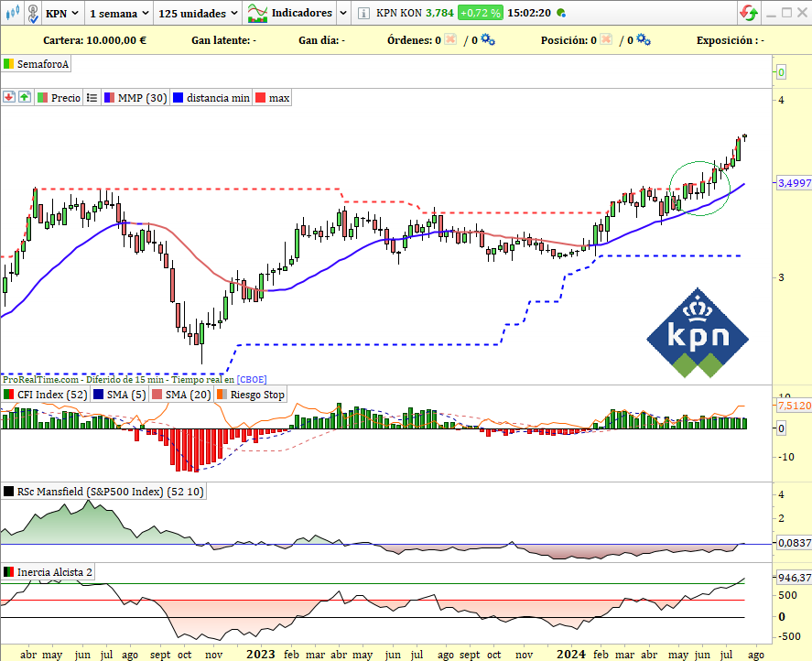Screen dimensions: 812x661
Task: Click the 'Gan latente: -' text
Action: (223, 40)
